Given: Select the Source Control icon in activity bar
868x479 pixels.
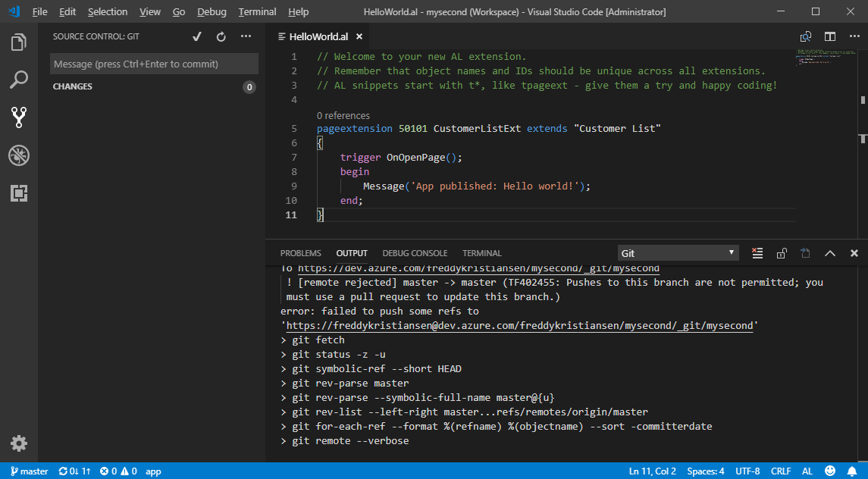Looking at the screenshot, I should pyautogui.click(x=19, y=117).
